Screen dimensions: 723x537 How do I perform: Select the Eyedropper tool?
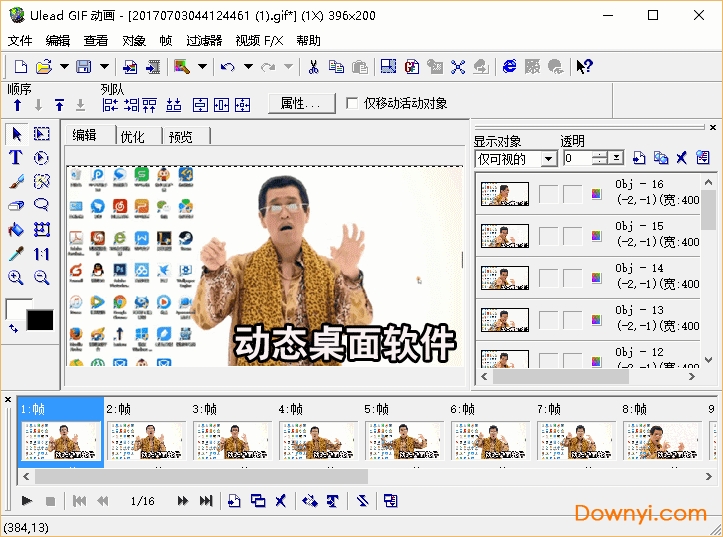(16, 254)
